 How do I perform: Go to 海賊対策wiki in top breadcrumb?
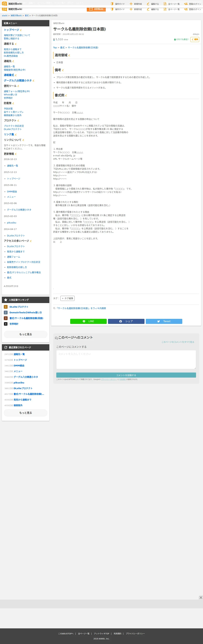pyautogui.click(x=16, y=15)
